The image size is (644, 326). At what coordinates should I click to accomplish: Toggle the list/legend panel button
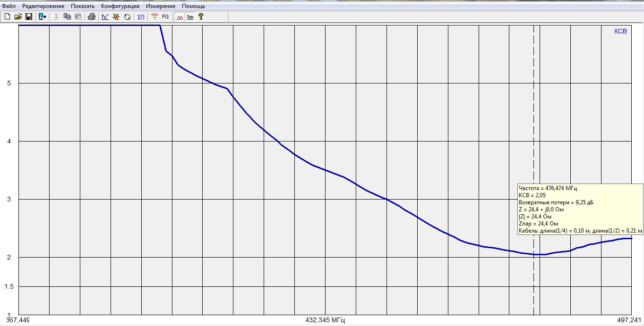190,17
